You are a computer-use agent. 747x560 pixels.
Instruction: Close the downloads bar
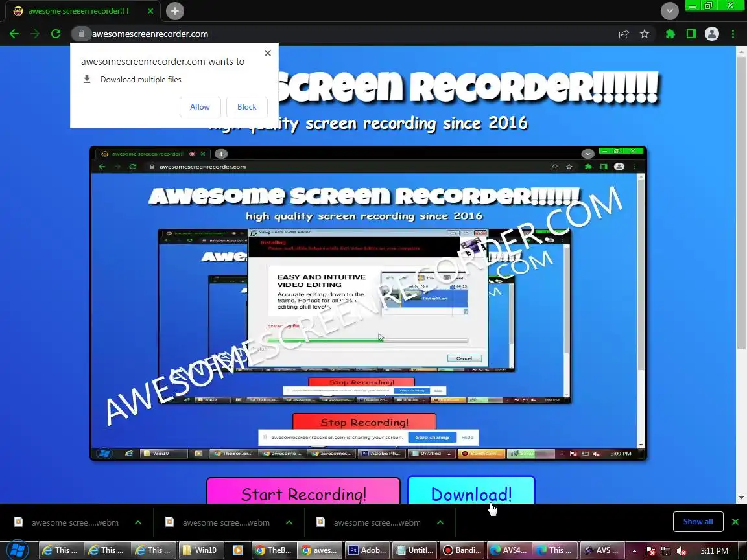pos(735,522)
